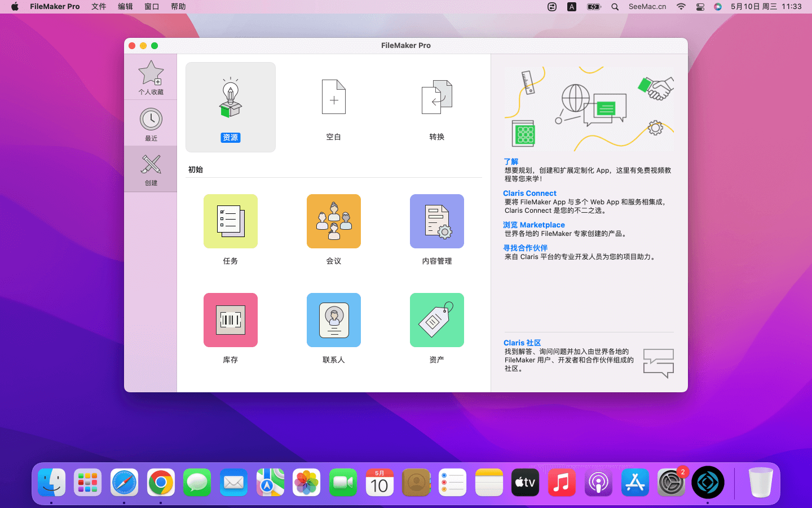Viewport: 812px width, 508px height.
Task: Open the Trash from the Dock
Action: tap(761, 483)
